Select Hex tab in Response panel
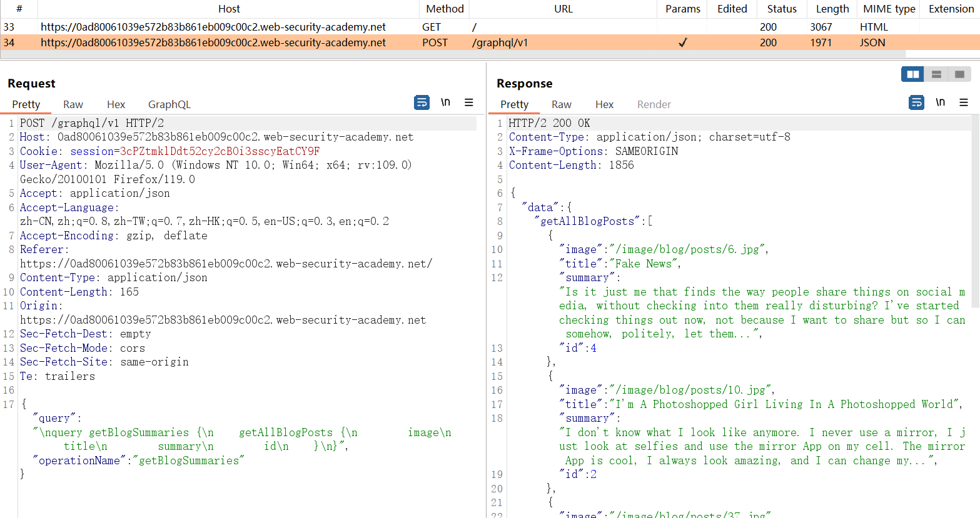The height and width of the screenshot is (518, 980). coord(604,104)
